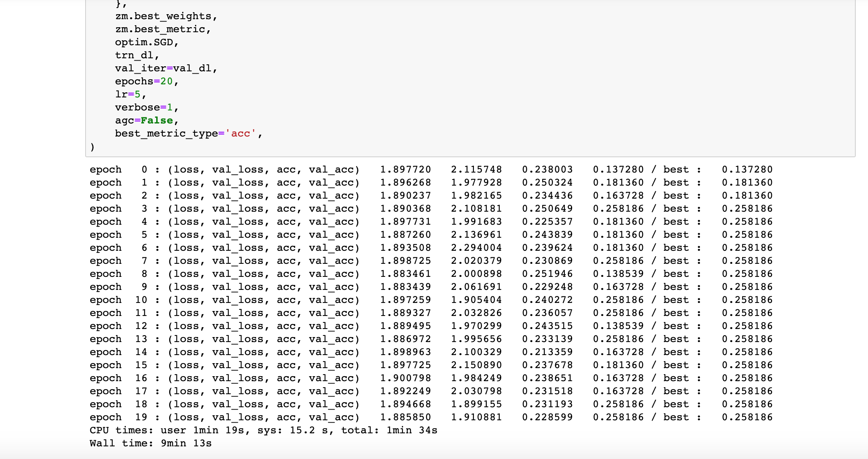Click the closing parenthesis of the code cell
The image size is (868, 459).
tap(92, 147)
